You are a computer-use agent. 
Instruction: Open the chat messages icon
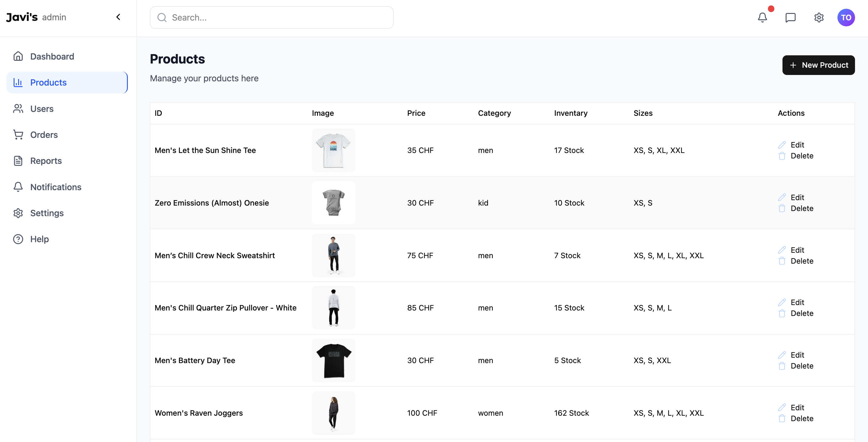point(790,18)
